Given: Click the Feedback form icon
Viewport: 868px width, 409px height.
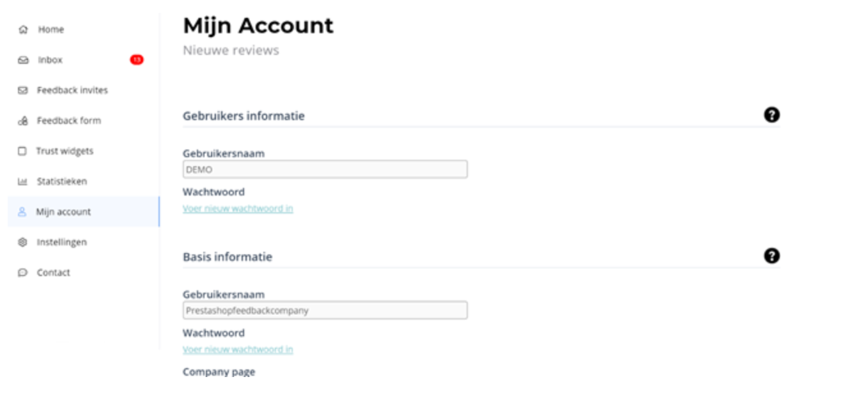Looking at the screenshot, I should pos(23,121).
